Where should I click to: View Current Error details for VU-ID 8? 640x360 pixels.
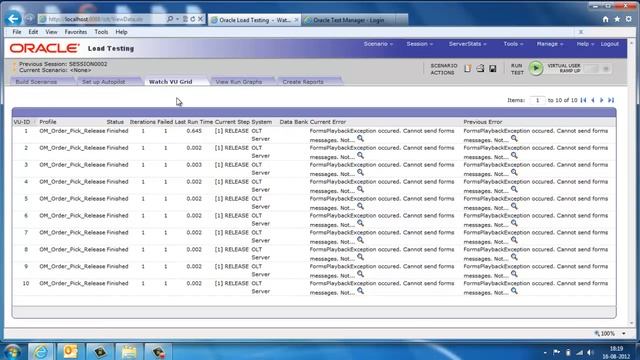360,257
